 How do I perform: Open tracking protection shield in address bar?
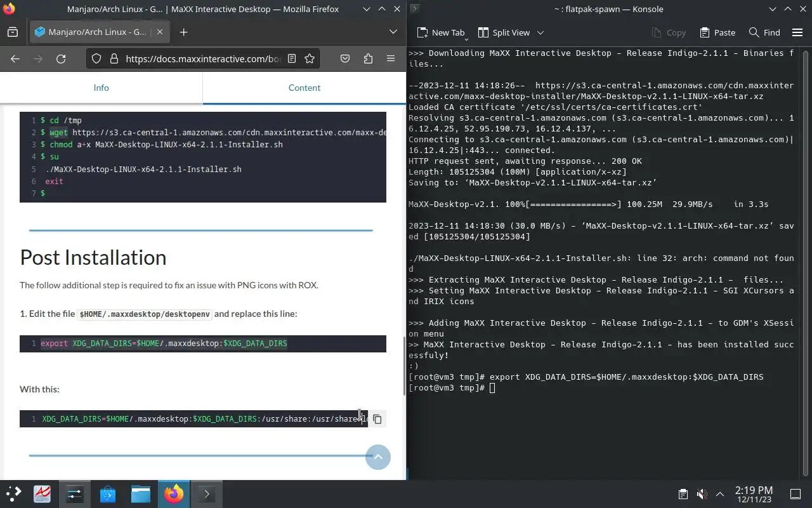96,58
